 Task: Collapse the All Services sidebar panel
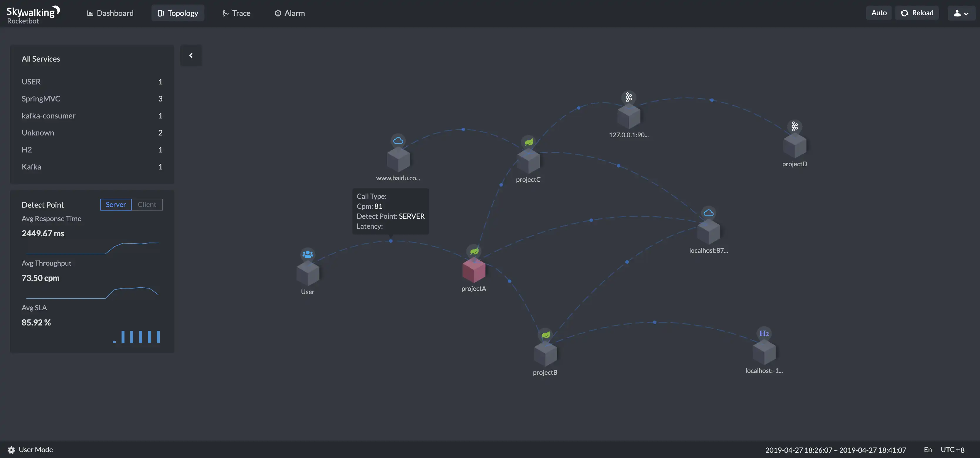[191, 55]
